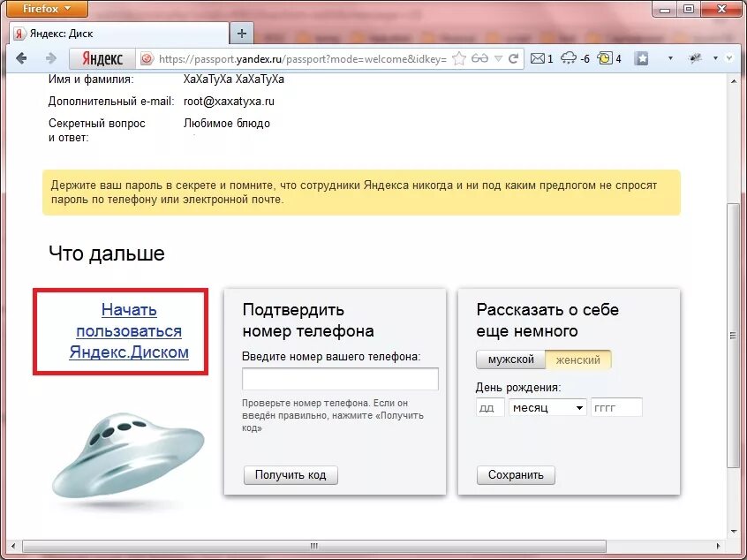Click the Имя и фамилия label
This screenshot has height=560, width=747.
pyautogui.click(x=91, y=79)
